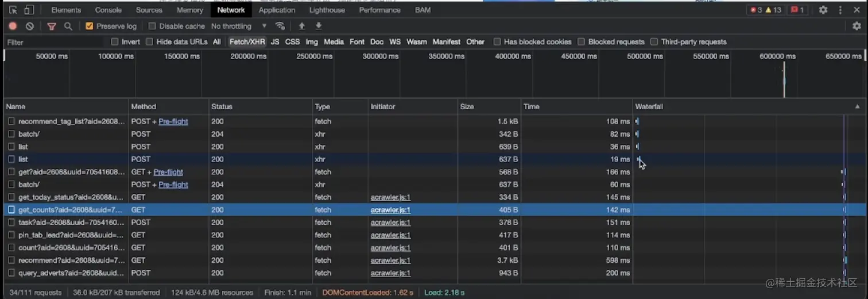Select the Fetch/XHR filter type
Image resolution: width=868 pixels, height=299 pixels.
point(247,41)
